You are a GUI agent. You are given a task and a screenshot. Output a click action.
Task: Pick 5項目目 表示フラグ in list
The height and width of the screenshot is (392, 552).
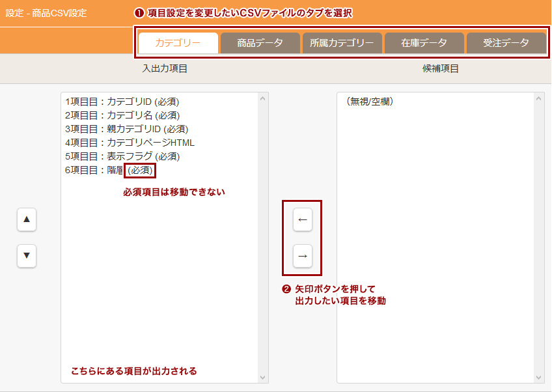click(x=122, y=156)
